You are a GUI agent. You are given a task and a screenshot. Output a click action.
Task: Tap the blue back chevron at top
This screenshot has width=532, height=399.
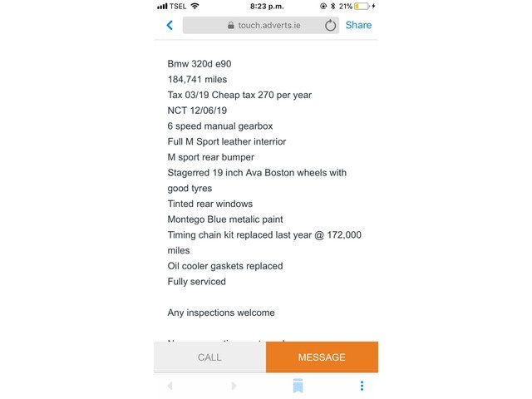[170, 25]
